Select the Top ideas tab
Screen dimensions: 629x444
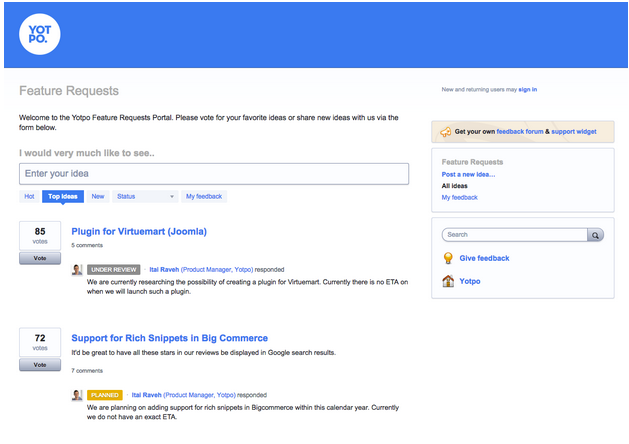[x=62, y=197]
